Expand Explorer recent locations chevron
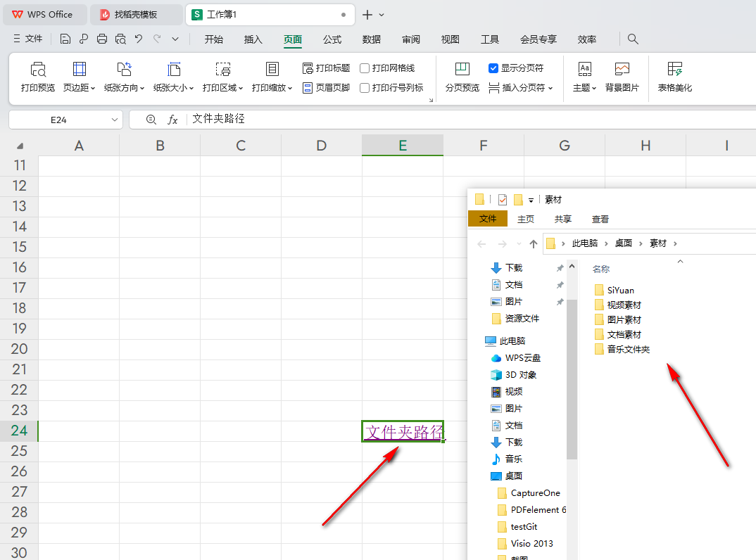This screenshot has width=756, height=560. [x=519, y=244]
